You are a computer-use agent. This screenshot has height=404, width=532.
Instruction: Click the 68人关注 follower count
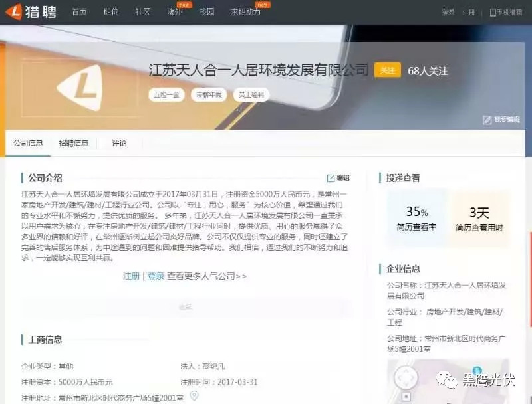pyautogui.click(x=428, y=71)
